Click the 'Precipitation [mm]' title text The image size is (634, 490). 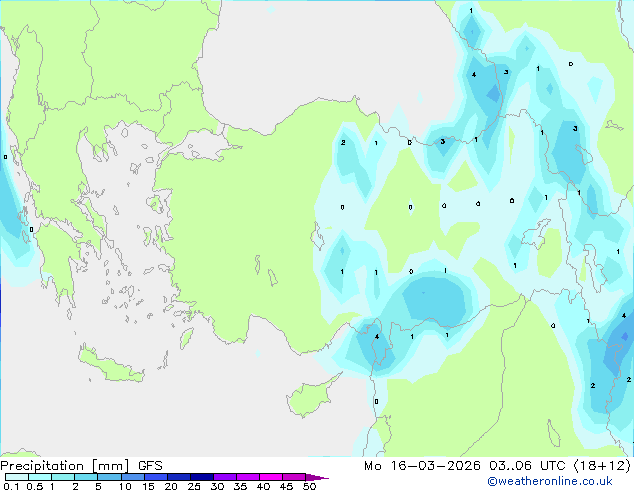coord(65,466)
